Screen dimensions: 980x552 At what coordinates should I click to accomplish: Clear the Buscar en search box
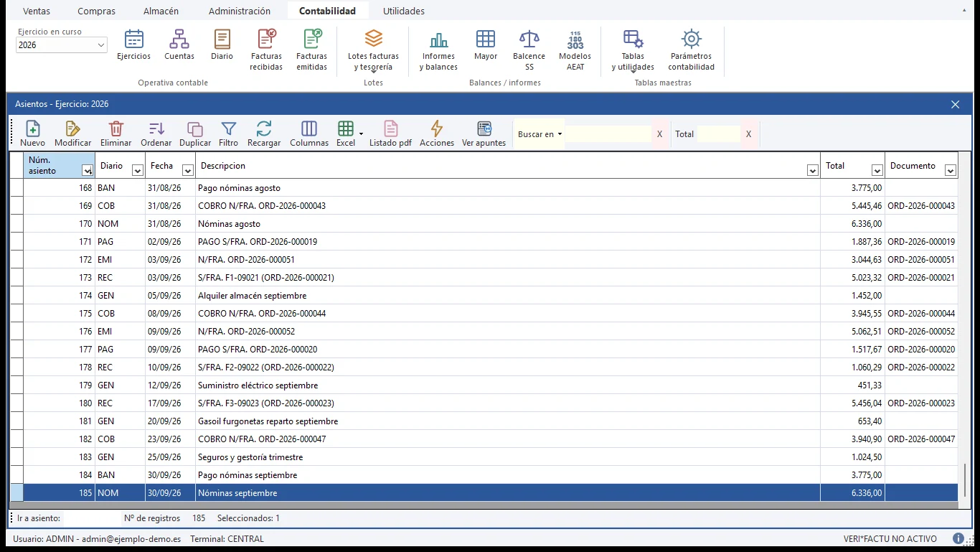[x=660, y=134]
